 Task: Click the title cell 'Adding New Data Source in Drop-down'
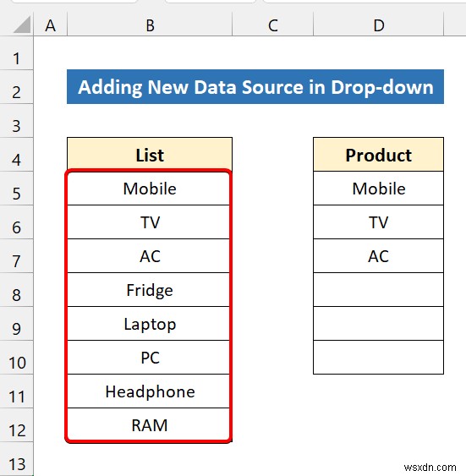255,87
